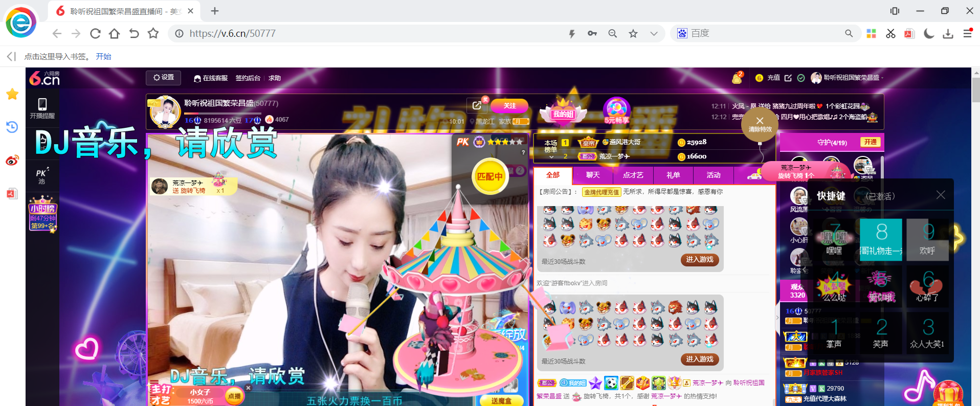Screen dimensions: 980x406
Task: Click the browser favorites star sidebar icon
Action: coord(12,94)
